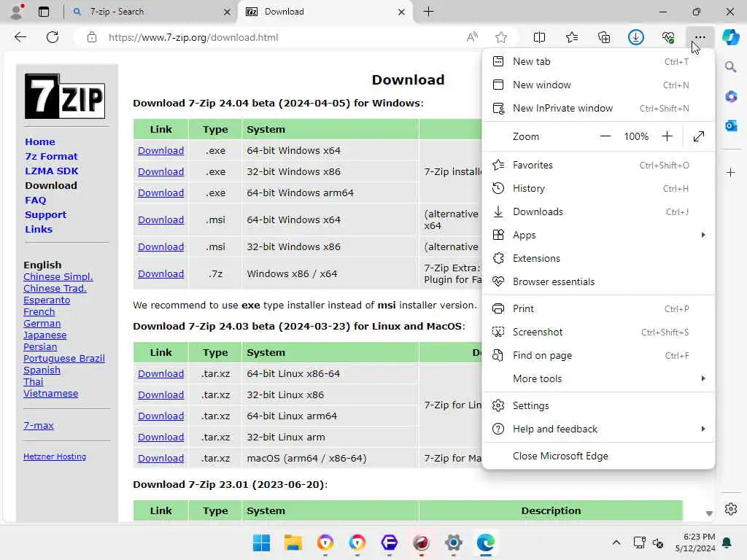Zoom in with the plus button
This screenshot has height=560, width=747.
pyautogui.click(x=667, y=136)
